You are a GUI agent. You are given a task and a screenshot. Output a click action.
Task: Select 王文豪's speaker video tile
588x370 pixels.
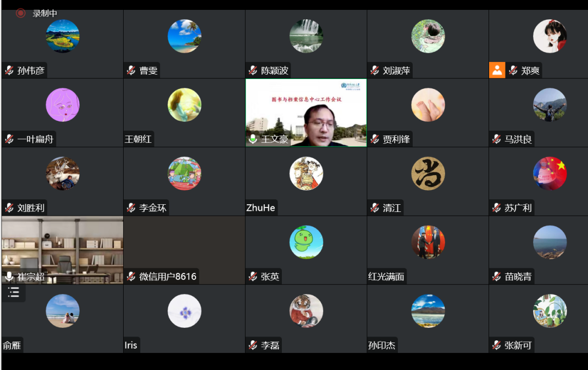[x=306, y=113]
